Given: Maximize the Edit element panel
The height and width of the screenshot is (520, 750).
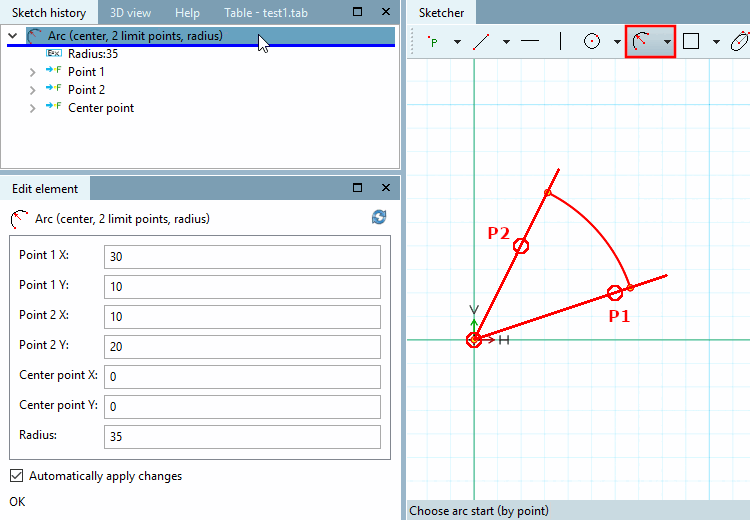Looking at the screenshot, I should click(x=357, y=188).
